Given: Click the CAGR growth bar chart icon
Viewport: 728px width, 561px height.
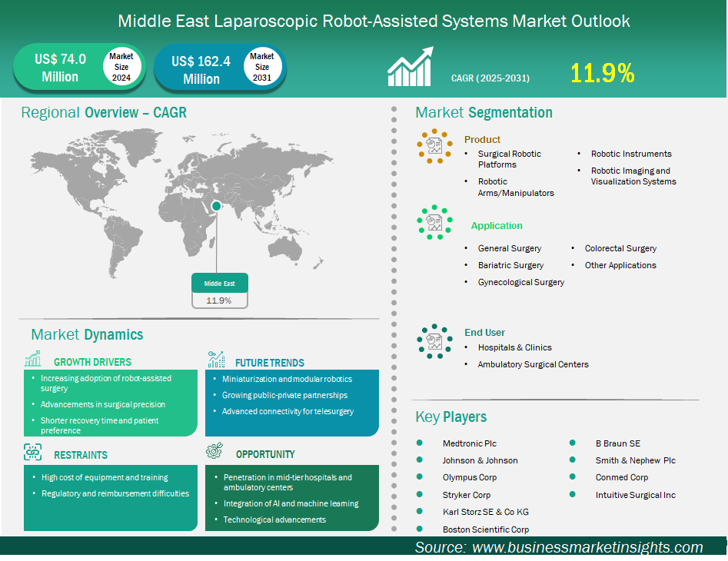Looking at the screenshot, I should pyautogui.click(x=411, y=70).
